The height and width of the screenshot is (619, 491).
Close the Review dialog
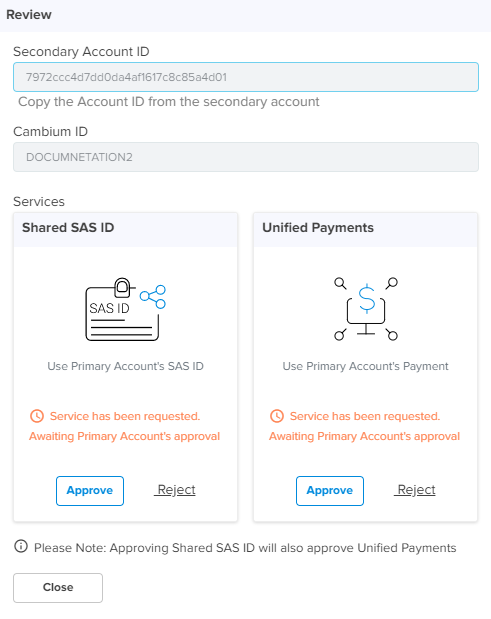click(x=58, y=588)
